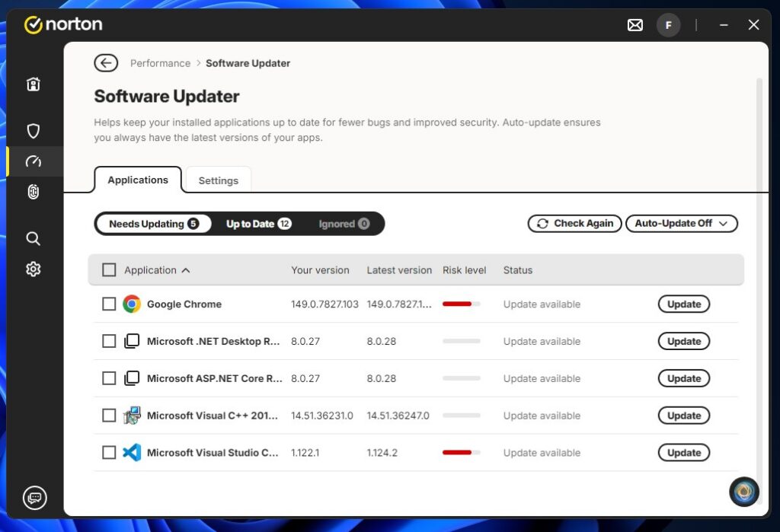Open the Security shield sidebar icon
Image resolution: width=780 pixels, height=532 pixels.
tap(34, 131)
